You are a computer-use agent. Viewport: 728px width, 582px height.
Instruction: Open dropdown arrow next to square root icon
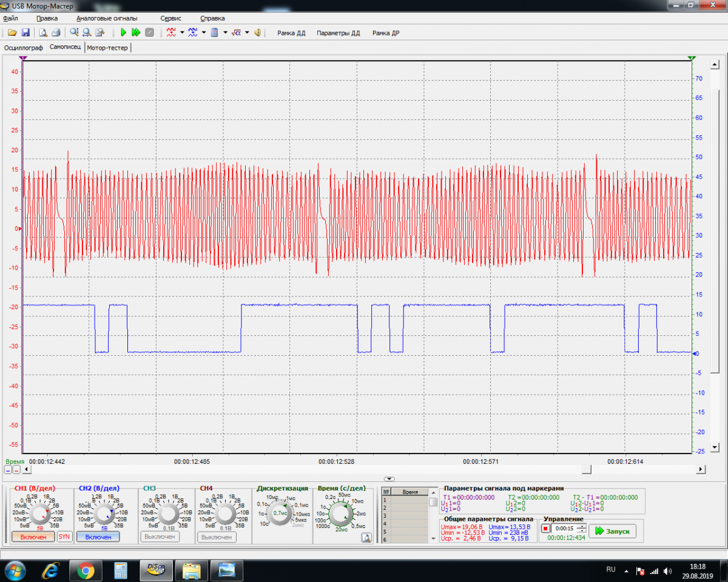[247, 33]
